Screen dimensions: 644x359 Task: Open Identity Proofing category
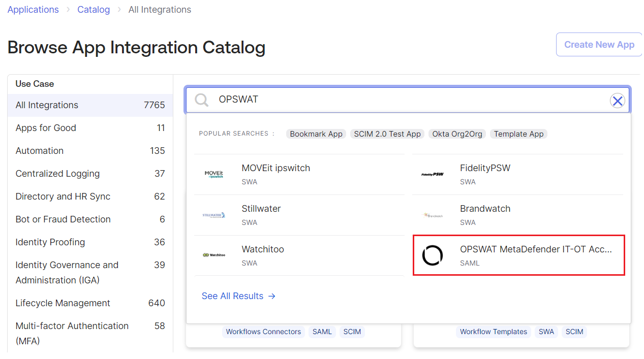[90, 242]
